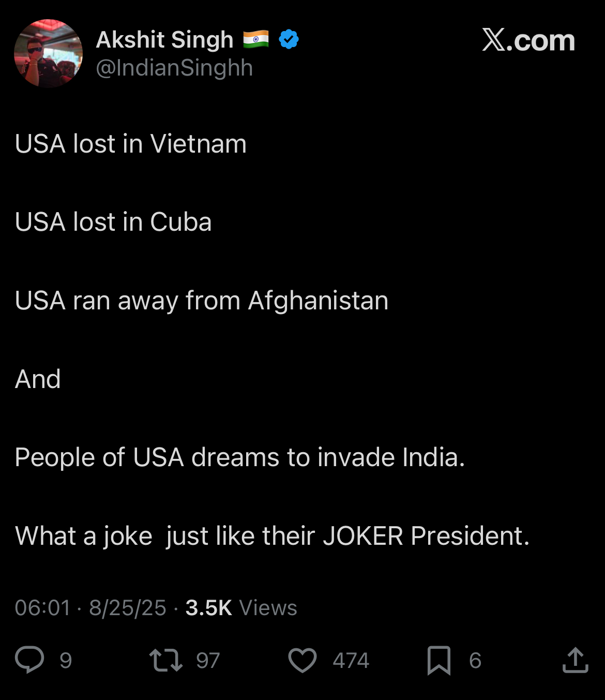605x700 pixels.
Task: Click the Akshit Singh display name
Action: click(x=164, y=40)
